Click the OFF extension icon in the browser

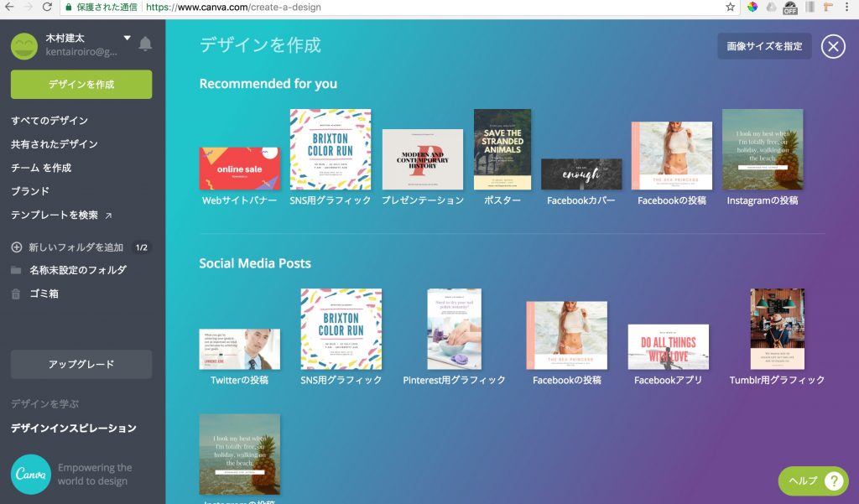(x=792, y=8)
